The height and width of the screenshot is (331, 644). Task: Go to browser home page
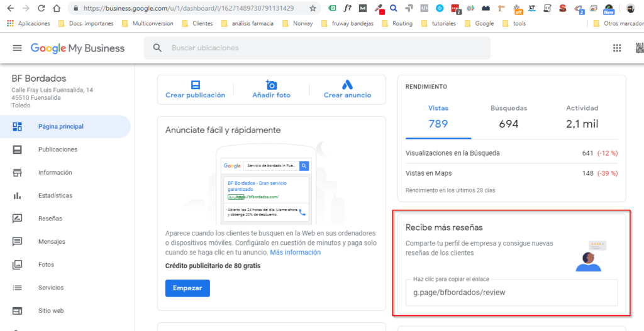tap(56, 8)
